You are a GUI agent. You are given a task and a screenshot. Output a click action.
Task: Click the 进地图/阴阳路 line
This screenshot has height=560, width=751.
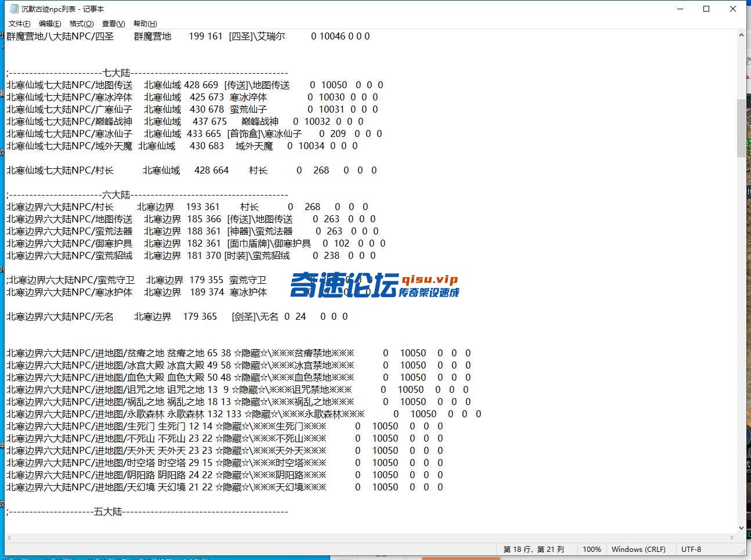coord(225,475)
